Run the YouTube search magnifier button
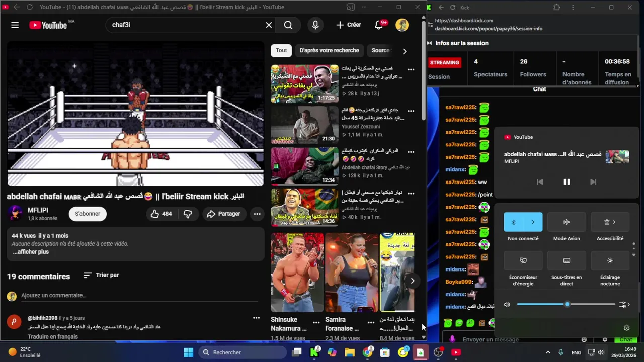The width and height of the screenshot is (644, 362). tap(288, 25)
